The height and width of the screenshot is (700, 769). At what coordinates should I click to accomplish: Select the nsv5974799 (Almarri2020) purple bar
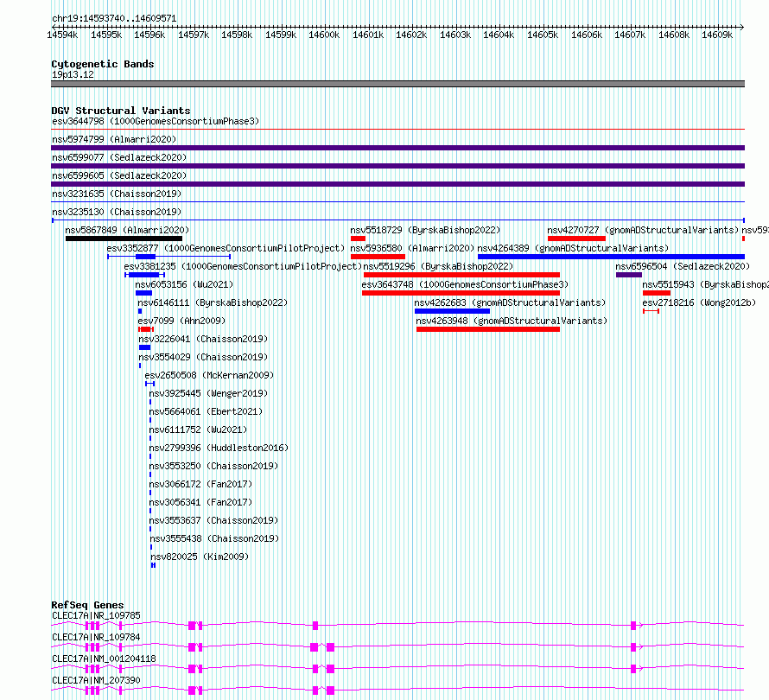397,148
